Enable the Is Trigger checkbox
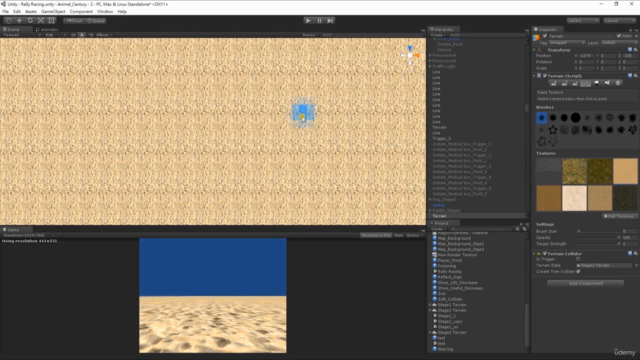 coord(578,259)
